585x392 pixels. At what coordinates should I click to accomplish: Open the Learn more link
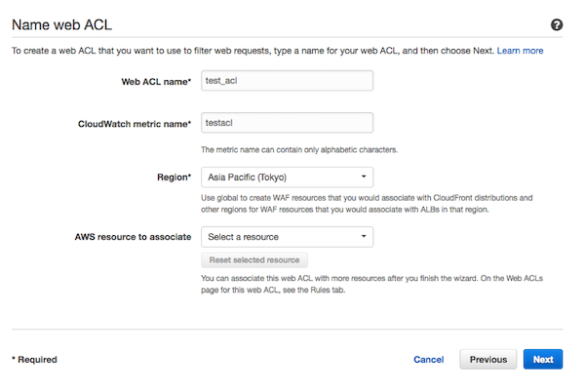(x=520, y=50)
